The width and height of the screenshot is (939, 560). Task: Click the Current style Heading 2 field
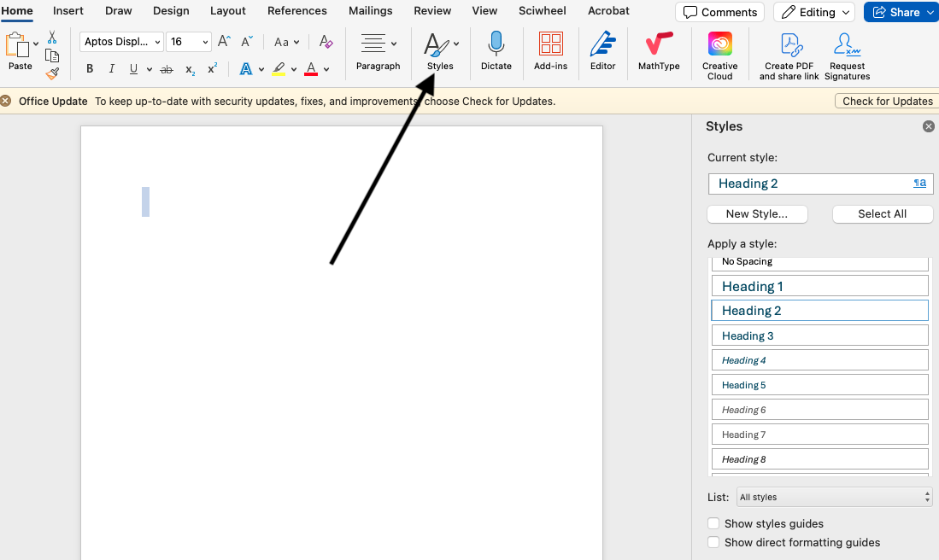click(x=820, y=184)
